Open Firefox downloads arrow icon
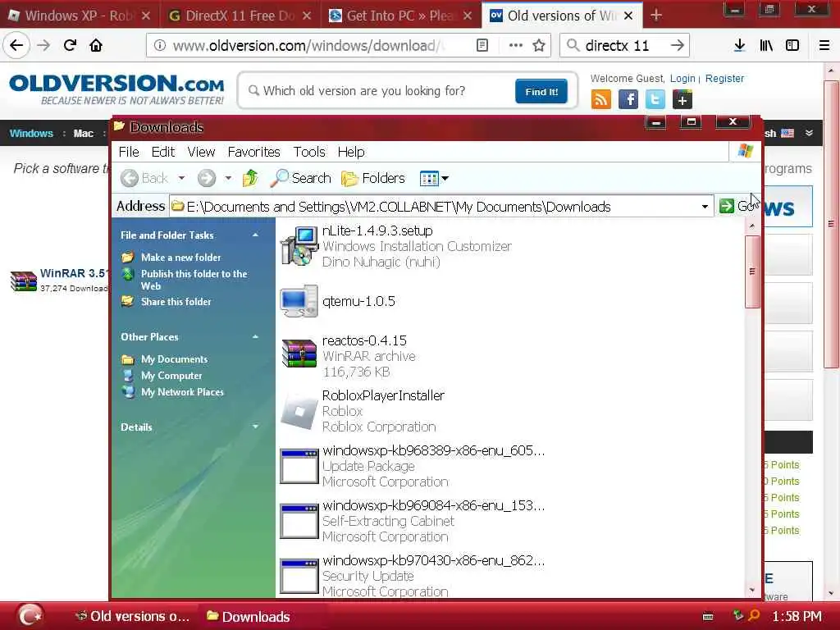 tap(739, 46)
